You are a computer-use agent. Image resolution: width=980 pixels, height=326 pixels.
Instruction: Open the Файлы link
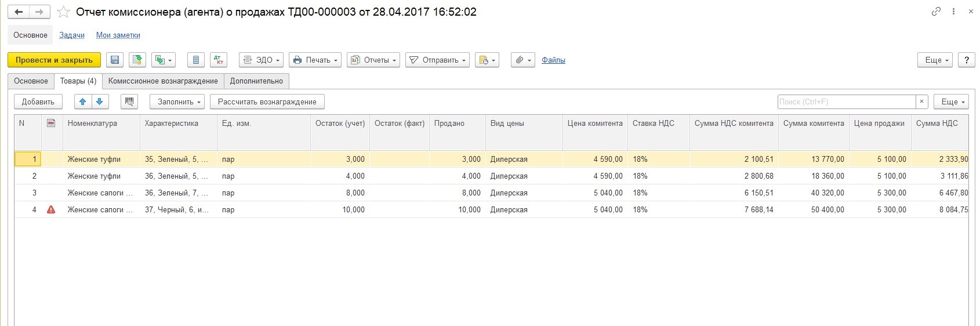[553, 60]
